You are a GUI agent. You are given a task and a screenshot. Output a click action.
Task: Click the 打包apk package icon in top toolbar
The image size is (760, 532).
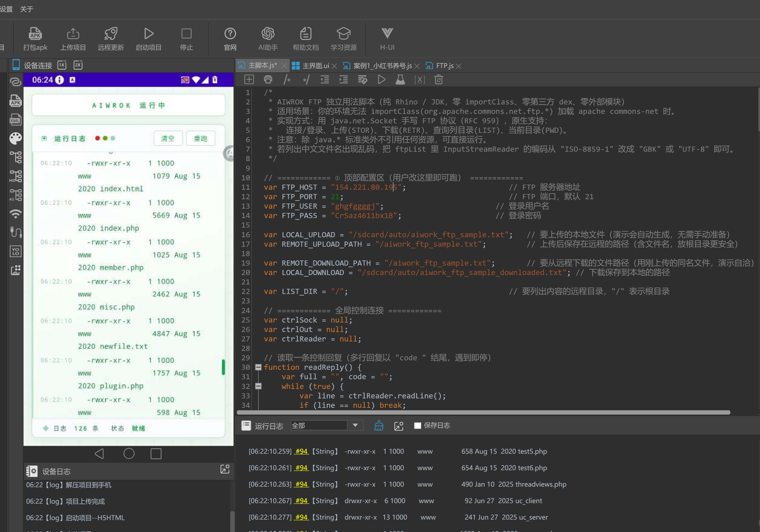(35, 39)
